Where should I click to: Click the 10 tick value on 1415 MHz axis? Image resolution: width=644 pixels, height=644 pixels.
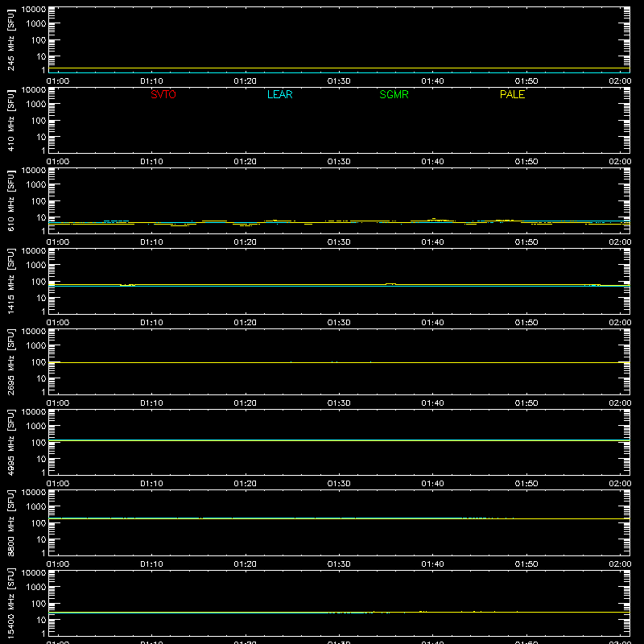[41, 298]
